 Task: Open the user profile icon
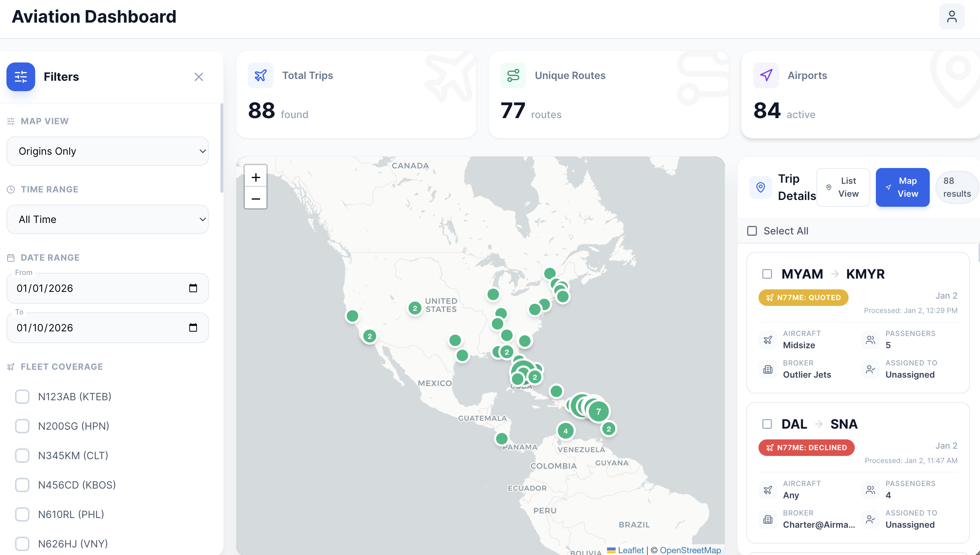[951, 17]
